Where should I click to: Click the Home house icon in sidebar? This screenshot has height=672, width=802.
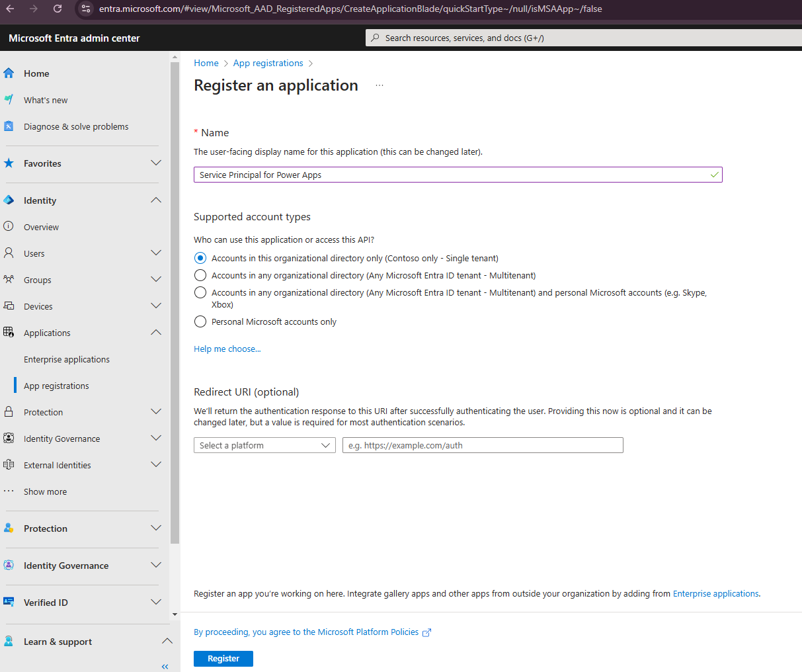9,73
